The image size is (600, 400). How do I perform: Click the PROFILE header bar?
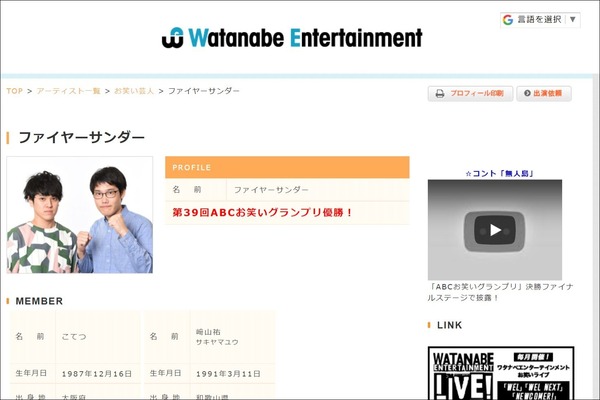(287, 167)
